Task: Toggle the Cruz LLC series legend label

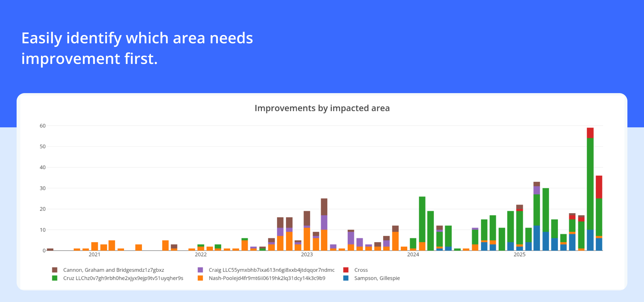Action: click(x=123, y=278)
